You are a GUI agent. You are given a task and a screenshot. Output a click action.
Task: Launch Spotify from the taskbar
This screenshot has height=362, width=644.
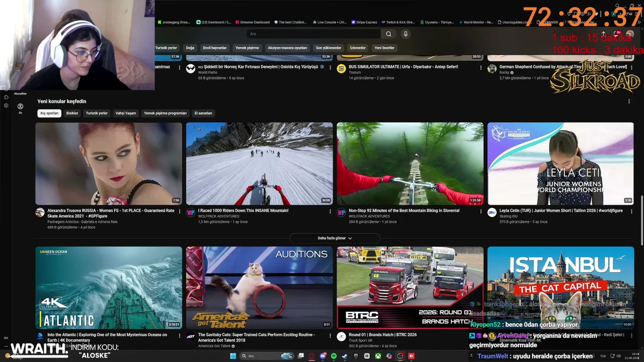[x=334, y=356]
